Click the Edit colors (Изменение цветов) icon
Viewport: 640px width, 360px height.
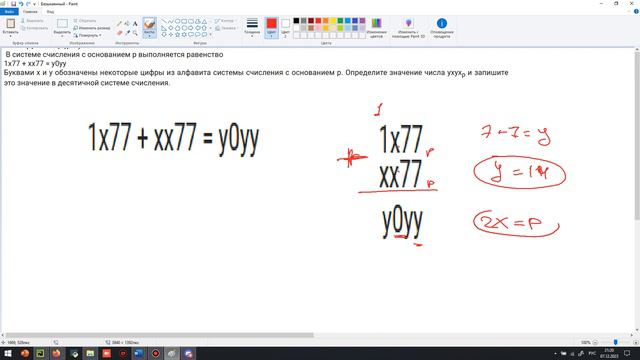pos(376,23)
